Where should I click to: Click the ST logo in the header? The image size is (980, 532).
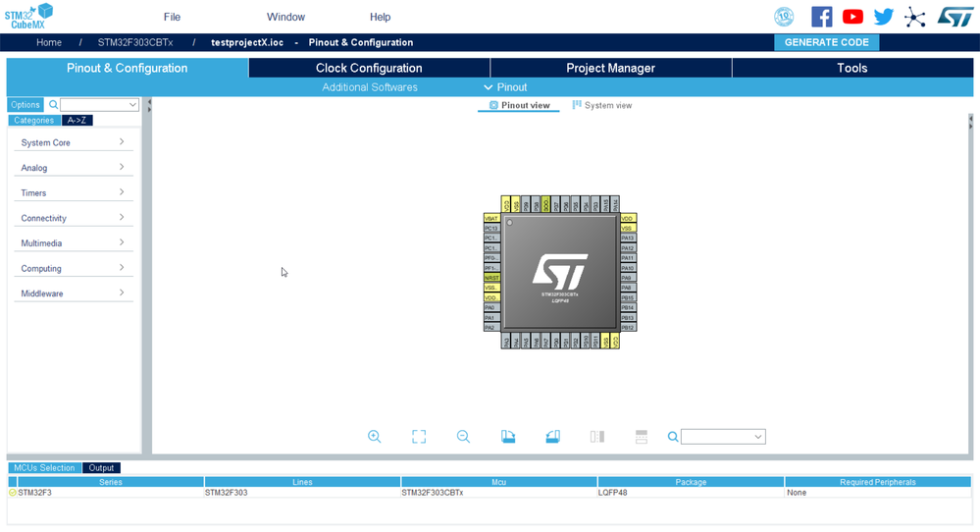[x=955, y=17]
